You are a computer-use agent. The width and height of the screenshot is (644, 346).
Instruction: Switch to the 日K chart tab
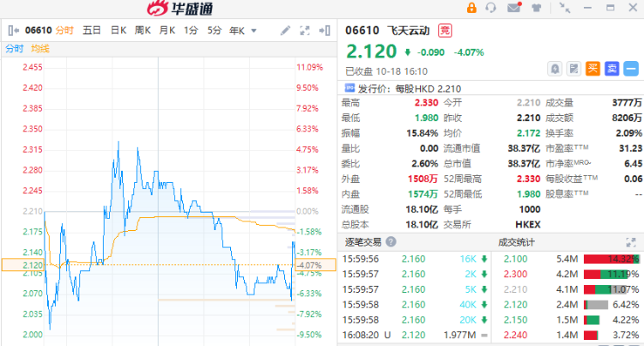[118, 30]
